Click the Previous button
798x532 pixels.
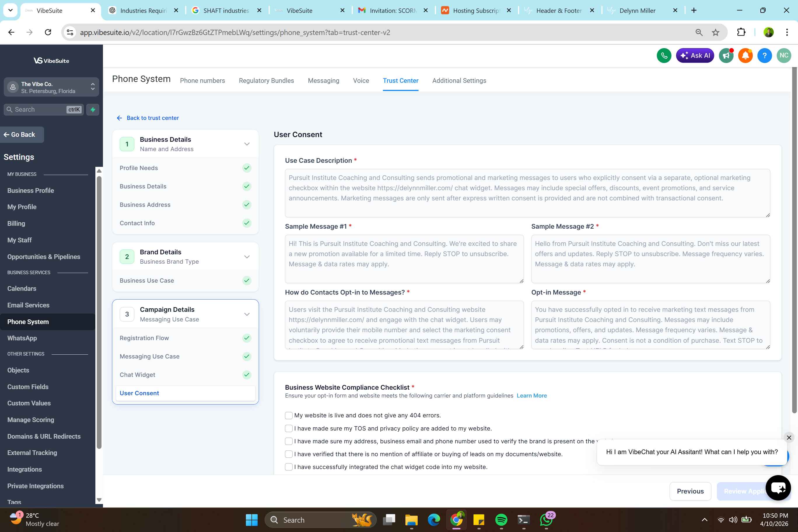[x=690, y=491]
